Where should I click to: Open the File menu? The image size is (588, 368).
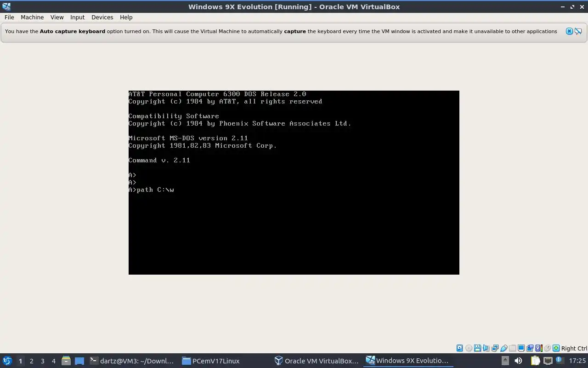9,17
